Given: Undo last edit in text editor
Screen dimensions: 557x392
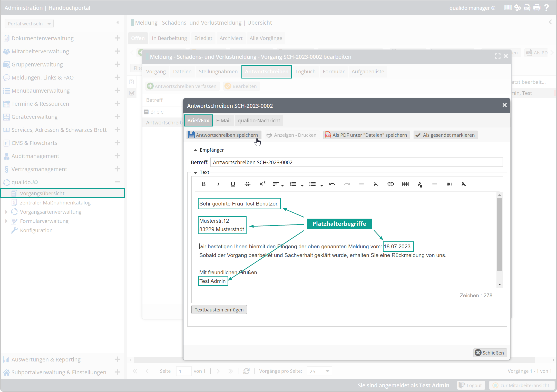Looking at the screenshot, I should click(x=332, y=184).
